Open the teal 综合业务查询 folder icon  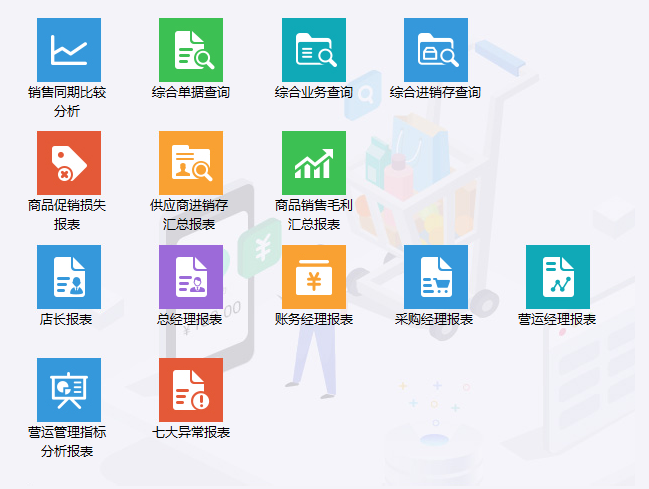pos(313,50)
